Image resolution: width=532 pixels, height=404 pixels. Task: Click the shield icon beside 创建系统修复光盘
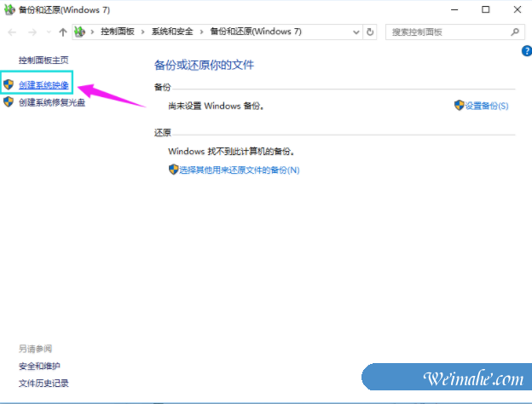point(9,101)
